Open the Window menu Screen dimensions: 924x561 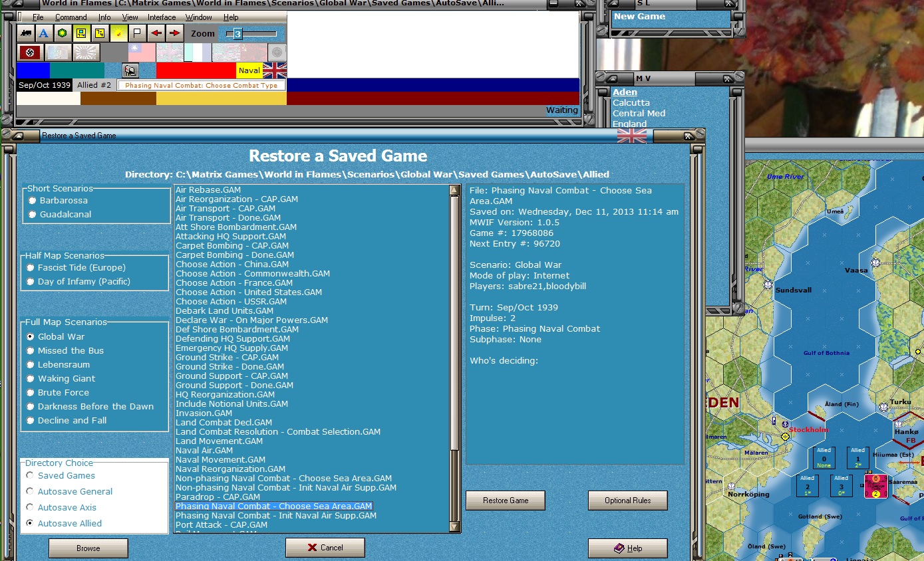click(199, 17)
